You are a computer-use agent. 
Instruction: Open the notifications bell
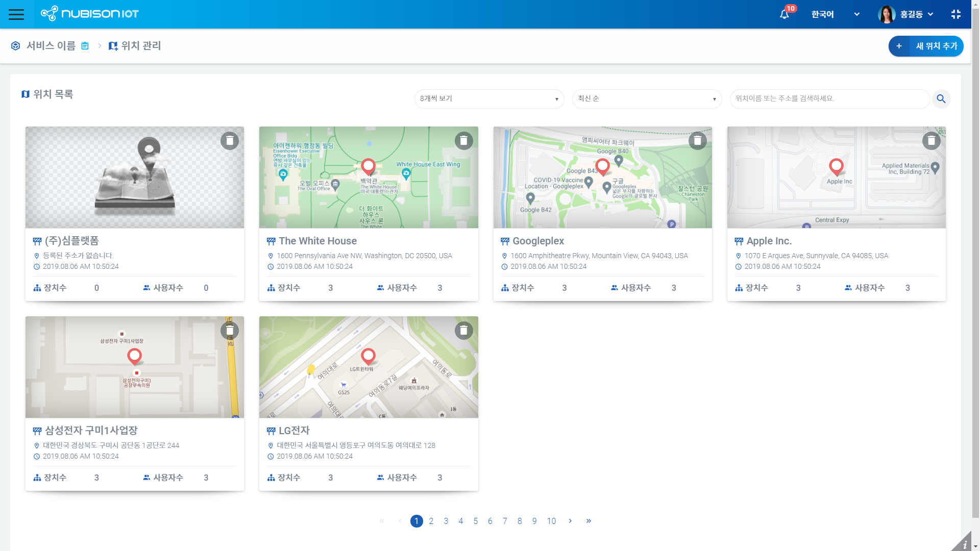click(x=785, y=14)
